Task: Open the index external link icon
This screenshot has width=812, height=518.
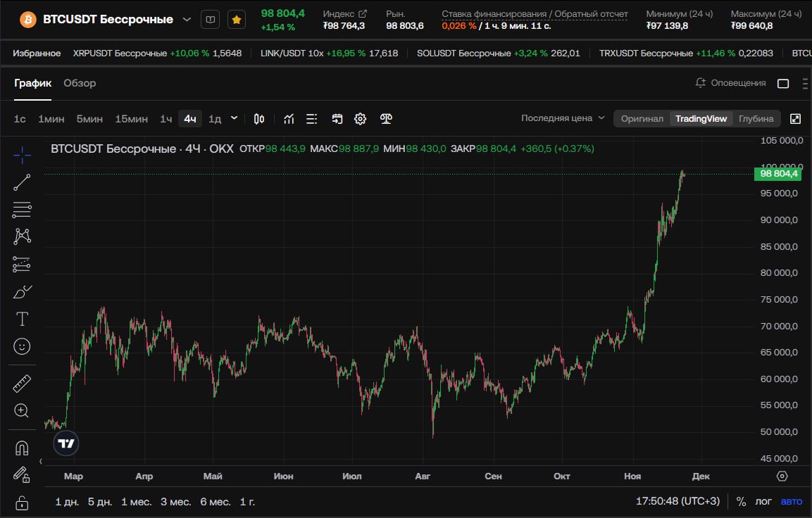Action: pos(363,13)
